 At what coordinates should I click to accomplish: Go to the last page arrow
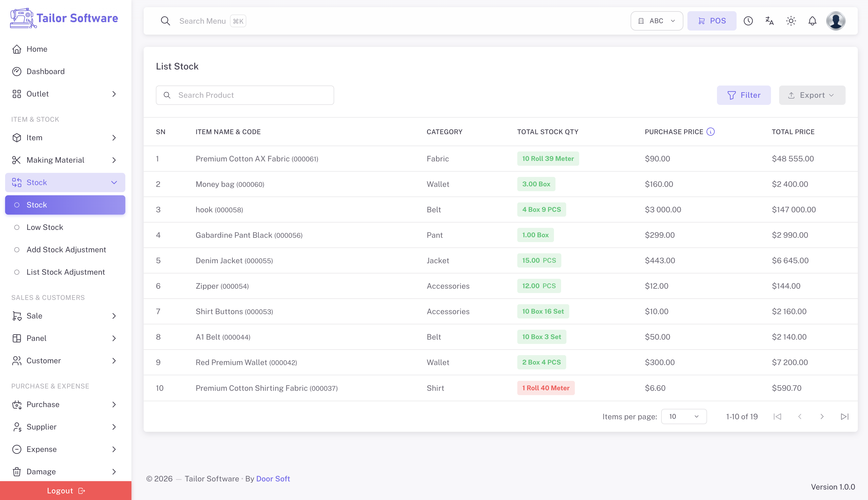(844, 416)
